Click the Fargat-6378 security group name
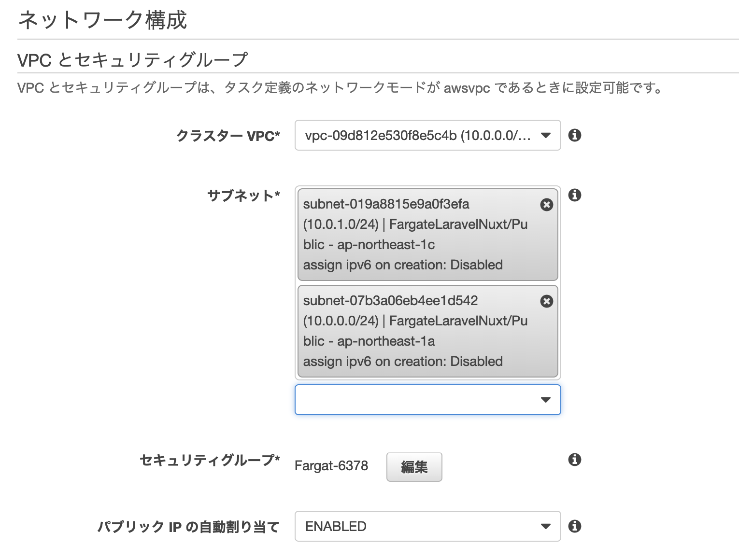The height and width of the screenshot is (560, 739). point(331,466)
